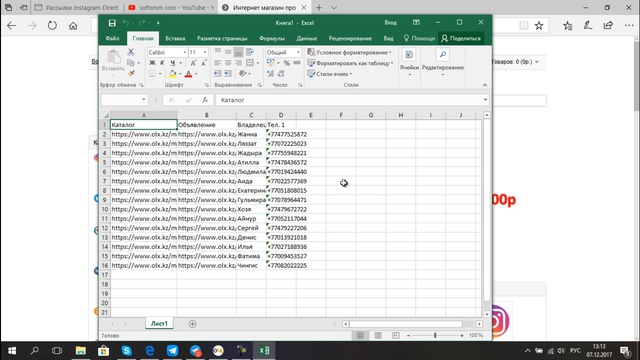Click the Cut scissors icon
640x360 pixels.
click(131, 52)
